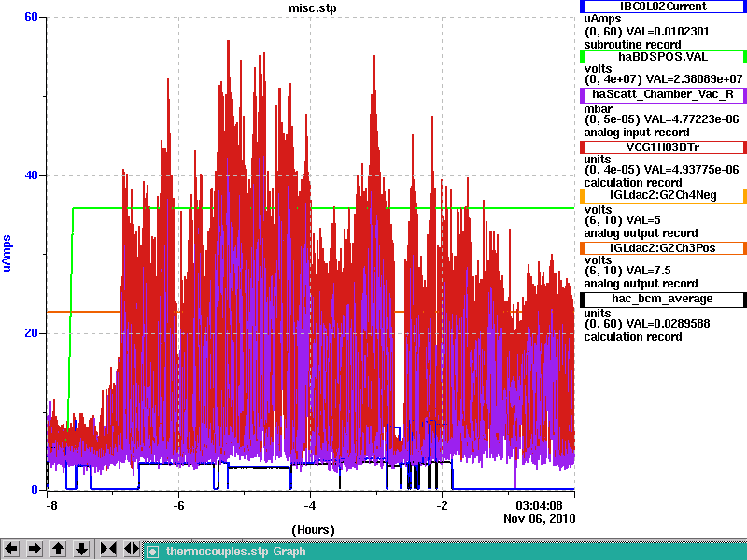Select the IGLdac2:G2Ch3Pos legend entry
747x560 pixels.
coord(663,247)
